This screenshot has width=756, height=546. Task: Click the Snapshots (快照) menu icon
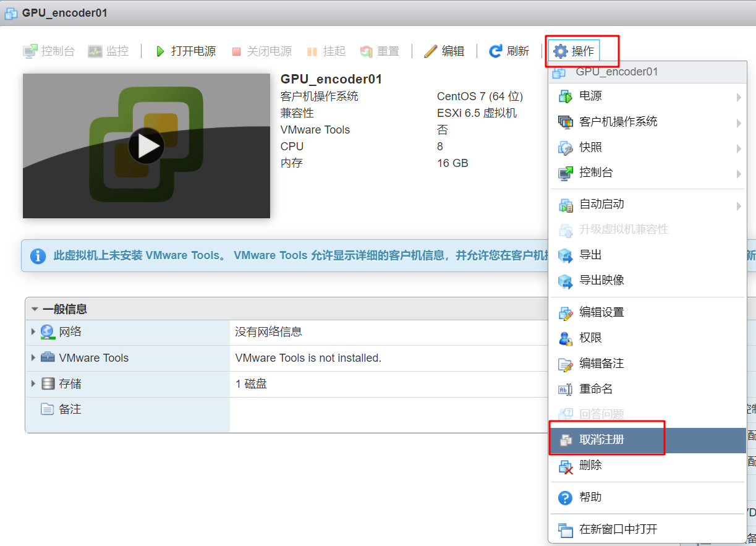[566, 148]
